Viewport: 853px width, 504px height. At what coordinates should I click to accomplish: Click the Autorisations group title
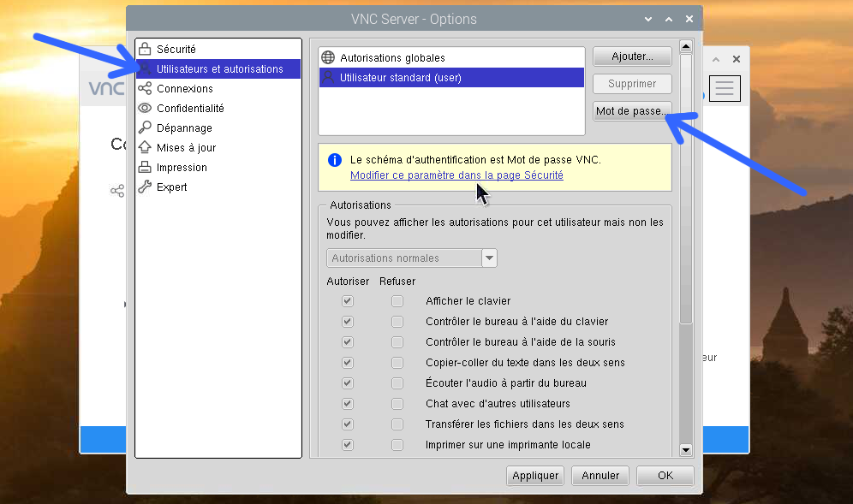[361, 205]
